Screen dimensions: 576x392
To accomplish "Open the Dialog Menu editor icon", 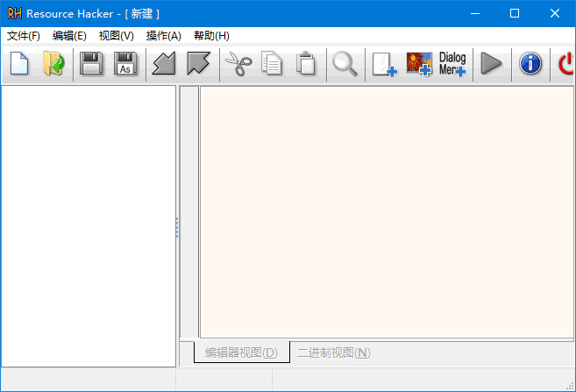I will pyautogui.click(x=452, y=64).
